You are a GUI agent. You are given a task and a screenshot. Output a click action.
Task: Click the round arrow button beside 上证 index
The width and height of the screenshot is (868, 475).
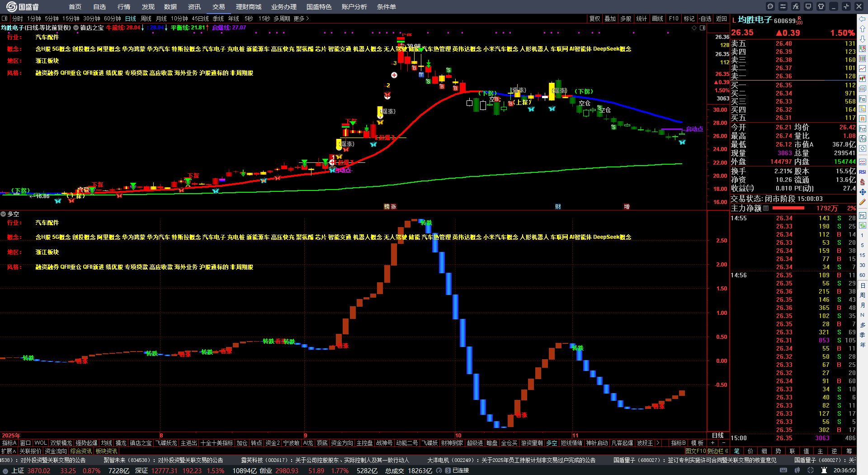(x=5, y=470)
